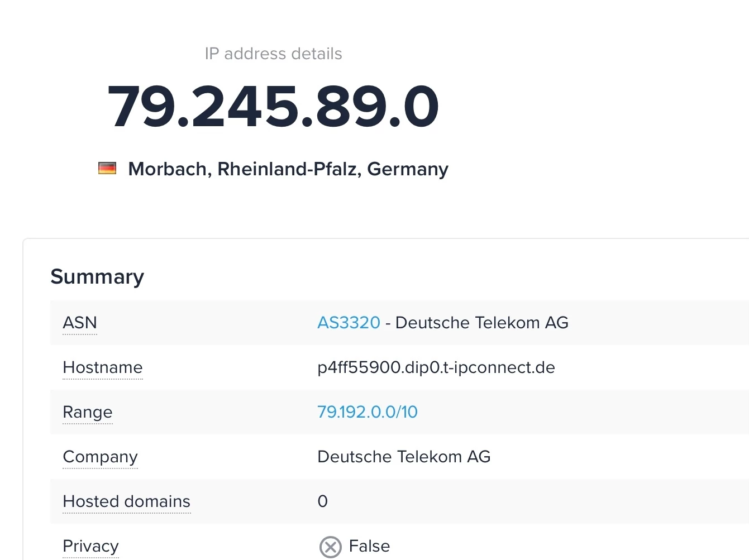Click the Hosted domains label

click(x=127, y=501)
